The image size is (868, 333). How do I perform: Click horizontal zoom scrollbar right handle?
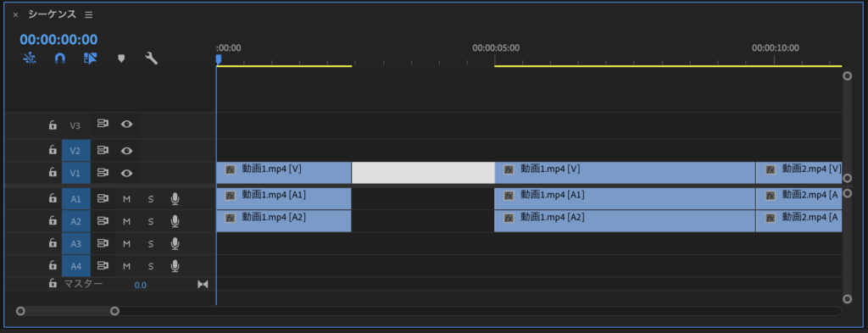point(114,311)
